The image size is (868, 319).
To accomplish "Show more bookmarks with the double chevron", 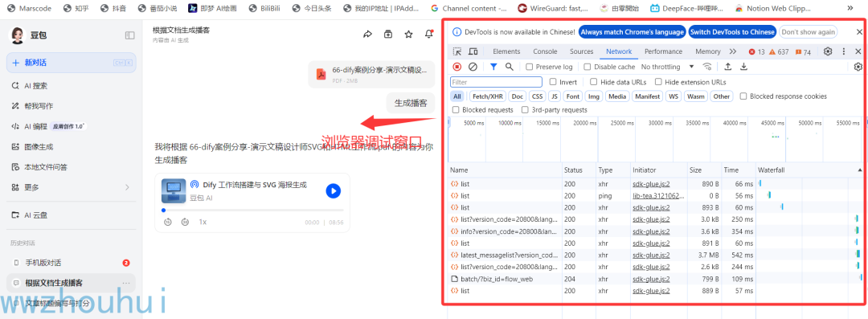I will coord(850,8).
